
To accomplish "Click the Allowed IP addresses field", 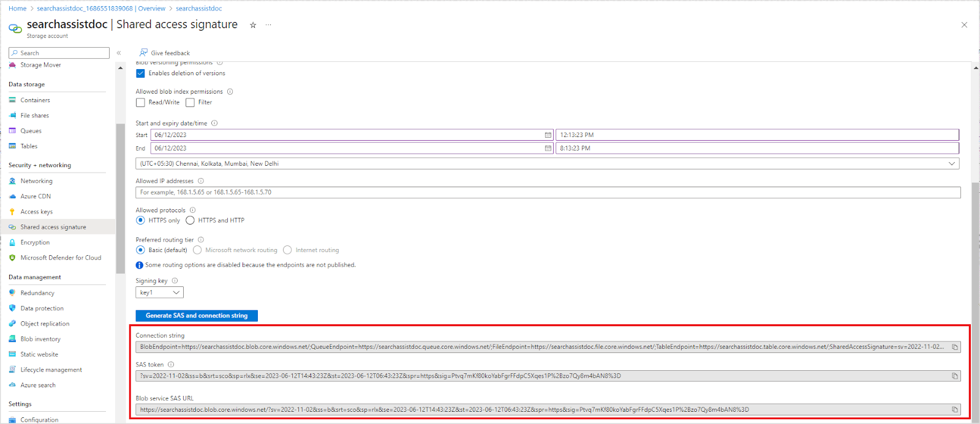I will click(x=548, y=192).
